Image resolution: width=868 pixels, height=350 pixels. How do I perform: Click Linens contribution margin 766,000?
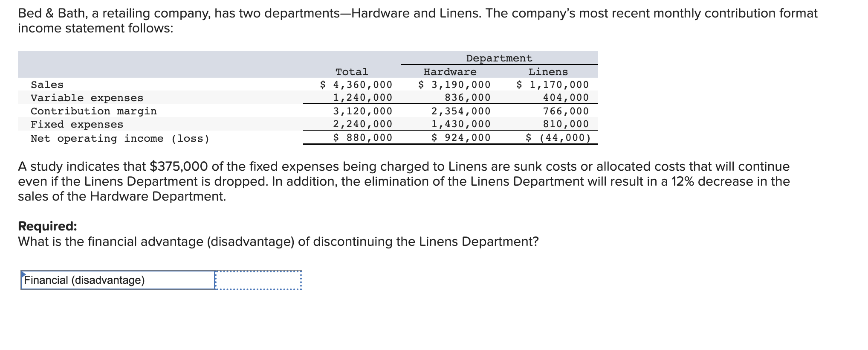tap(566, 111)
